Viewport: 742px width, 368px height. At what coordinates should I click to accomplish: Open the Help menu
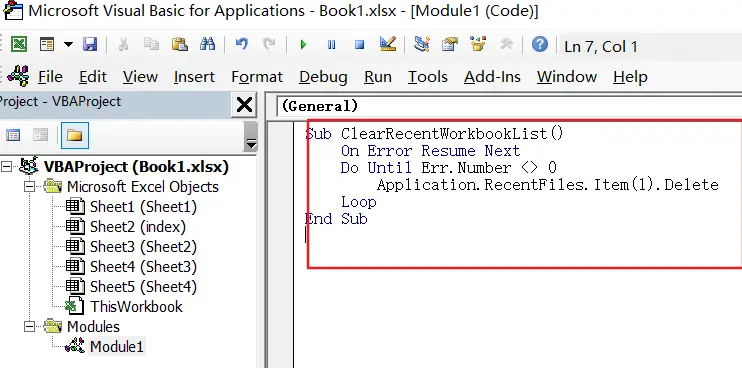click(630, 77)
